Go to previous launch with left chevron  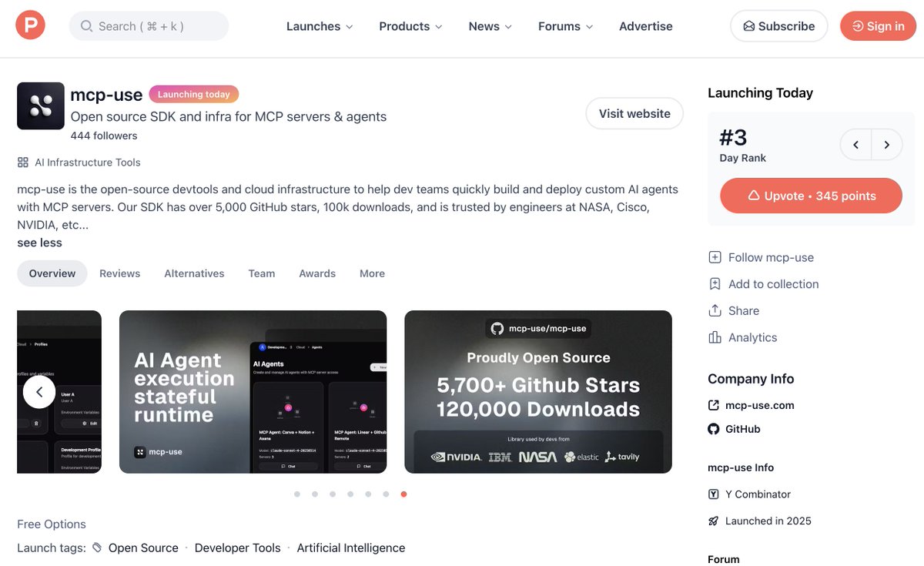coord(855,144)
